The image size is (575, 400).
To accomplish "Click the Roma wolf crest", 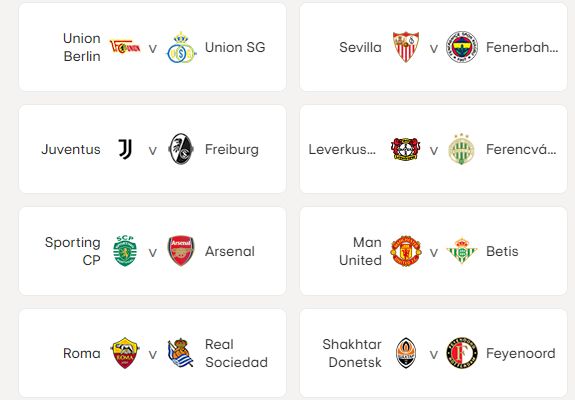I will click(125, 353).
